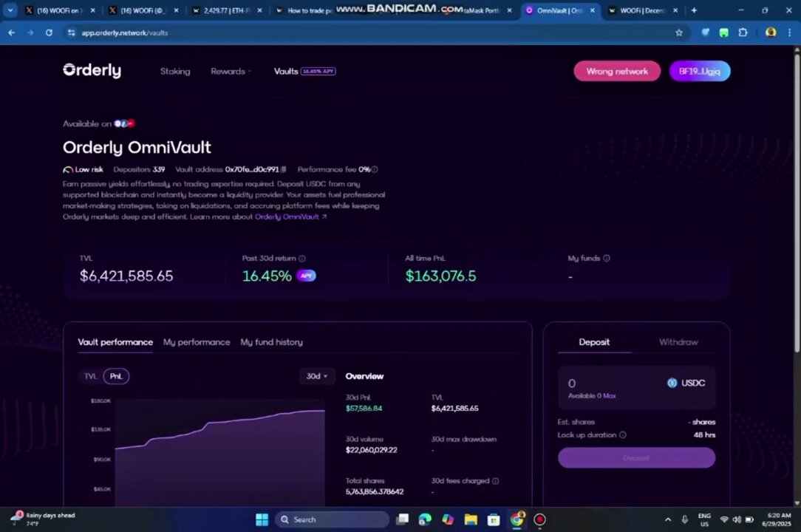Open 30d fees charged info icon
The height and width of the screenshot is (532, 801).
(x=495, y=481)
